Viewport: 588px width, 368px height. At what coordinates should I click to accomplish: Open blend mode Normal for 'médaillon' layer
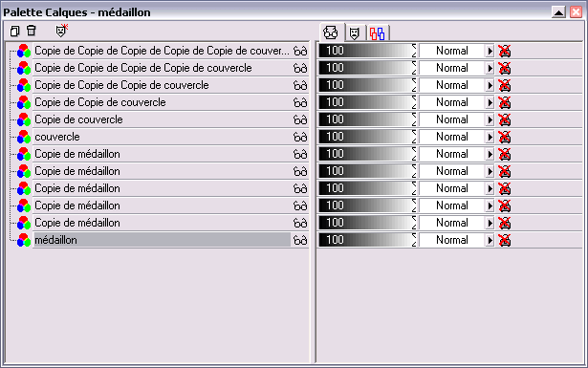(452, 240)
